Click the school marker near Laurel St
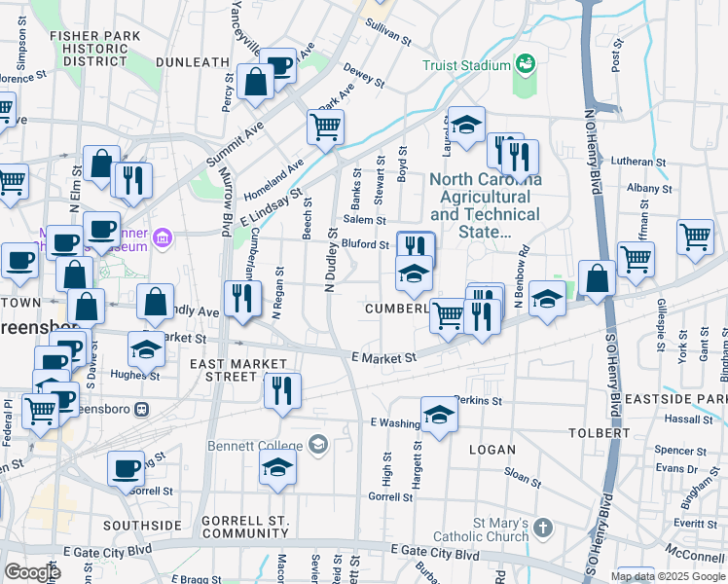The width and height of the screenshot is (728, 584). point(466,126)
